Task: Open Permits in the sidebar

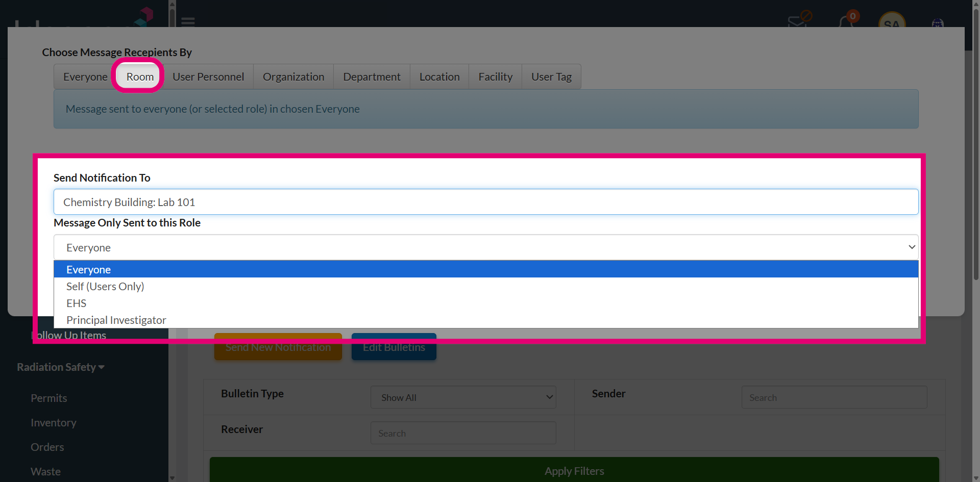Action: (49, 398)
